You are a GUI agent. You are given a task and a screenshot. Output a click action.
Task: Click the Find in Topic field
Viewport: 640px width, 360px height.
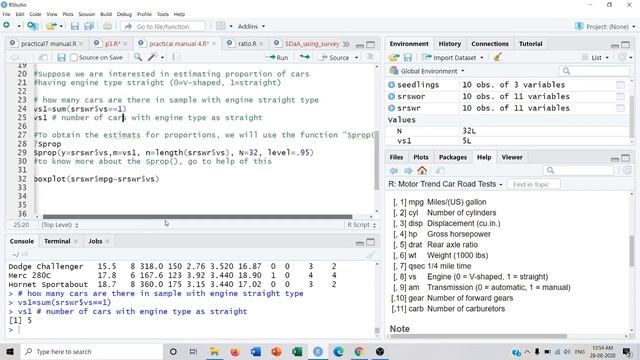point(534,184)
